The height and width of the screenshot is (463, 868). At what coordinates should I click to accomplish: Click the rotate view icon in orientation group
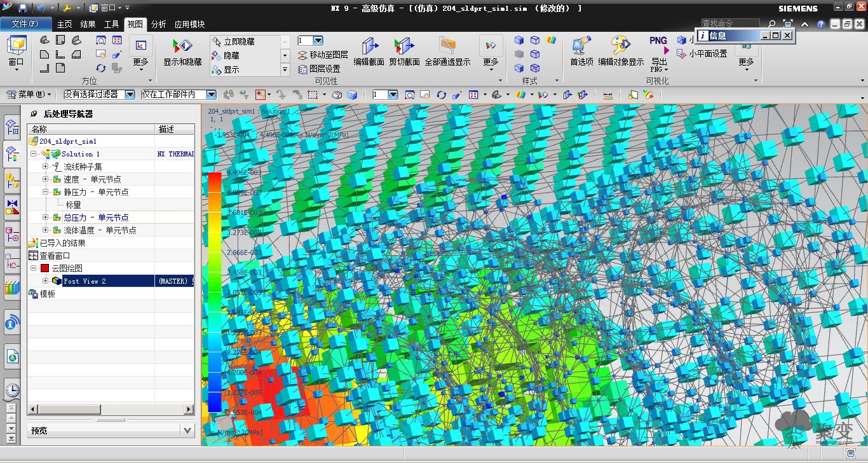point(100,68)
